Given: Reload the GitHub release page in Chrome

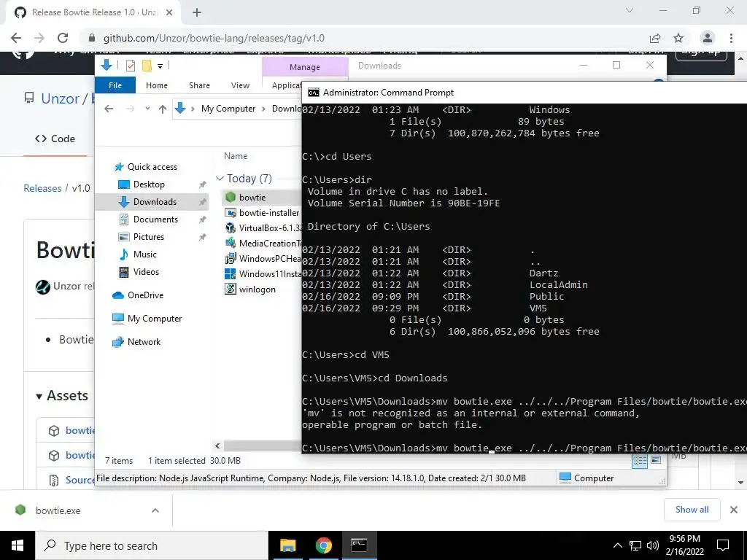Looking at the screenshot, I should 63,38.
